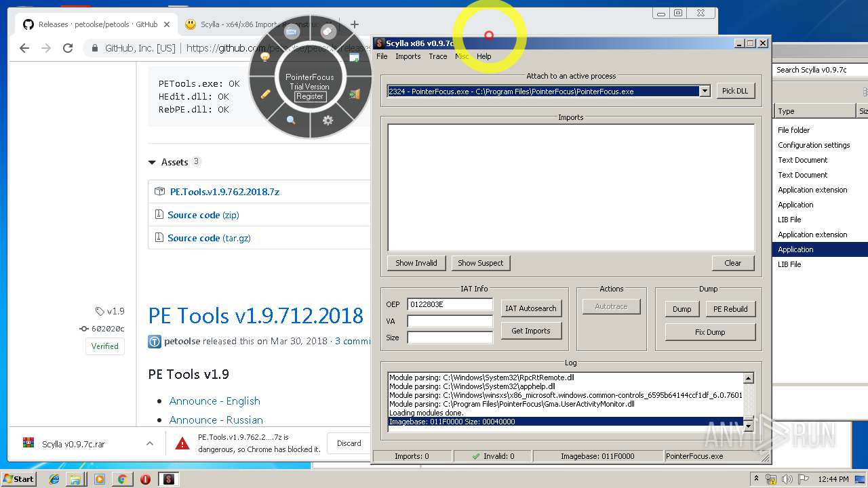The height and width of the screenshot is (488, 868).
Task: Open Windows Explorer from taskbar
Action: click(x=76, y=479)
